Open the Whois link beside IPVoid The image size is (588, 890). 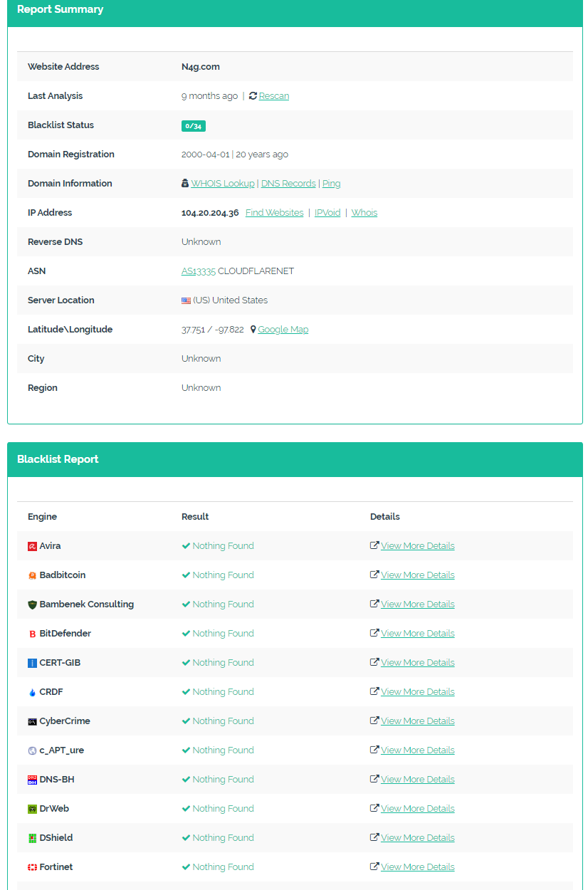(x=364, y=213)
